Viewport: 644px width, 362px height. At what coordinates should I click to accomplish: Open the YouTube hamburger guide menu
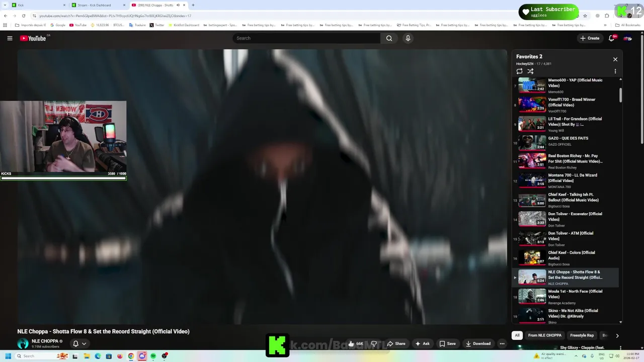pyautogui.click(x=10, y=38)
